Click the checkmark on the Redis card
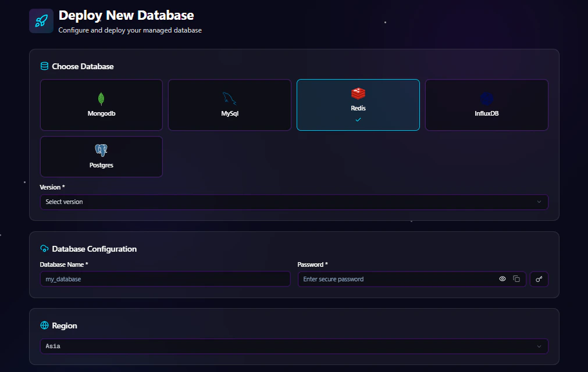The width and height of the screenshot is (588, 372). click(358, 120)
